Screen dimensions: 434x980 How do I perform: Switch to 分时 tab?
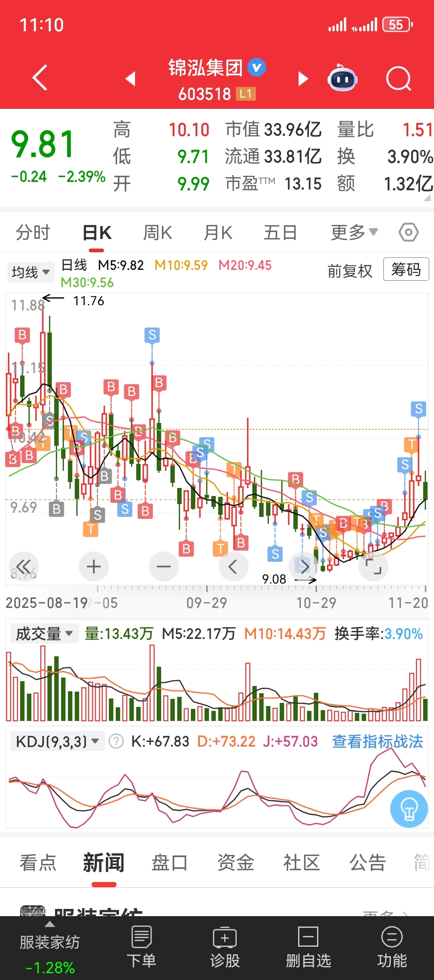tap(33, 233)
